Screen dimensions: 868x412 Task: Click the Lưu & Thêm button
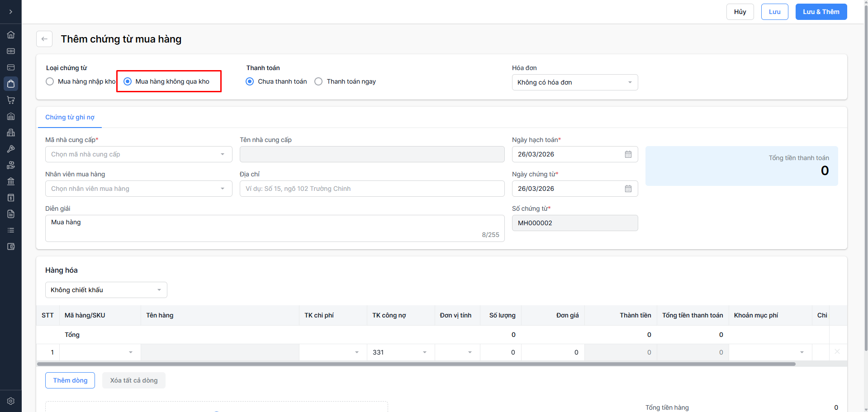point(821,12)
